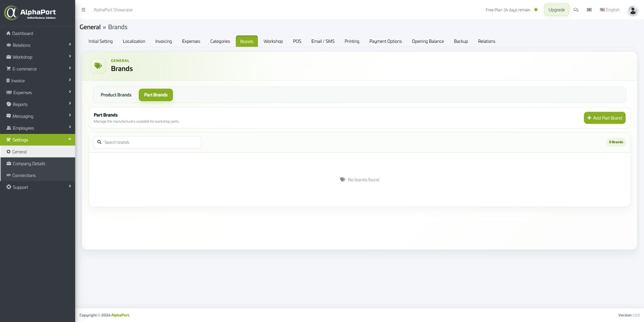This screenshot has height=322, width=644.
Task: Click the ticket icon in top bar
Action: pyautogui.click(x=589, y=10)
